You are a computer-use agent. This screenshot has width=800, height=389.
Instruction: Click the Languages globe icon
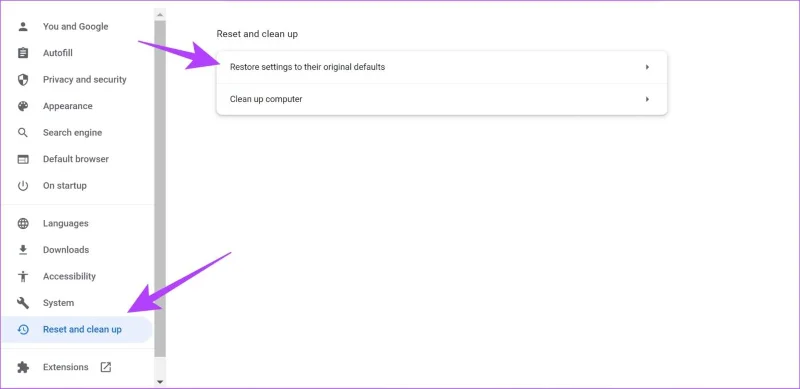[23, 224]
